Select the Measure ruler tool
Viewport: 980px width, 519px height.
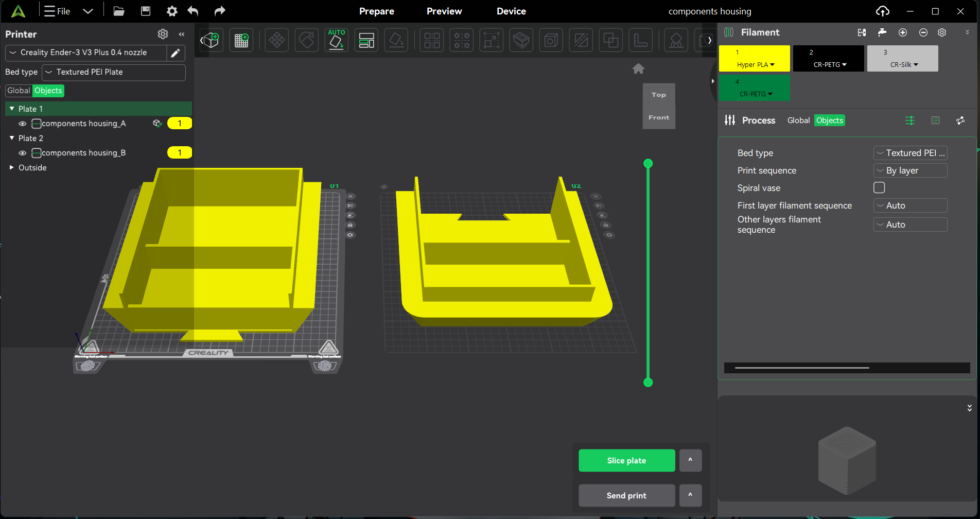tap(641, 40)
